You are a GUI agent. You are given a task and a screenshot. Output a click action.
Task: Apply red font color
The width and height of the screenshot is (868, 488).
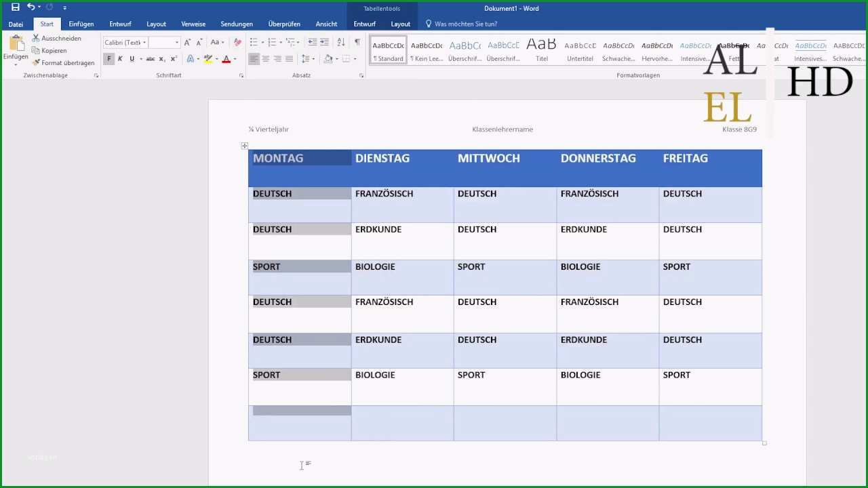pos(226,59)
